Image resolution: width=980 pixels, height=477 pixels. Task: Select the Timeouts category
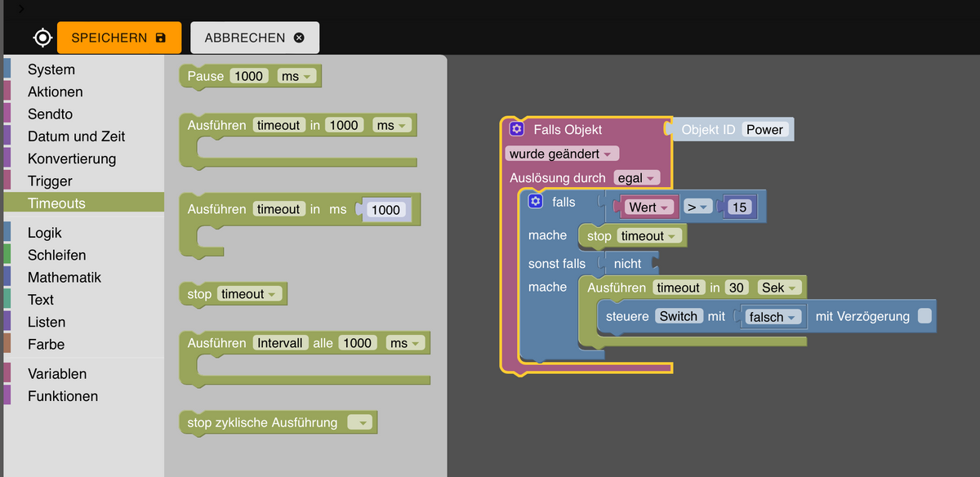[x=83, y=203]
